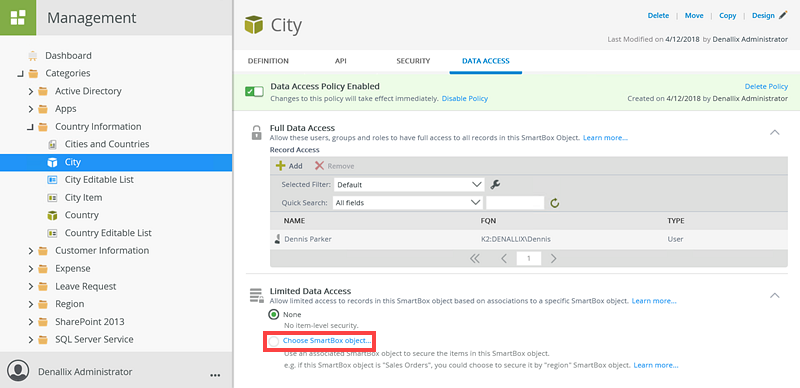
Task: Click the Country Information folder icon
Action: [44, 127]
